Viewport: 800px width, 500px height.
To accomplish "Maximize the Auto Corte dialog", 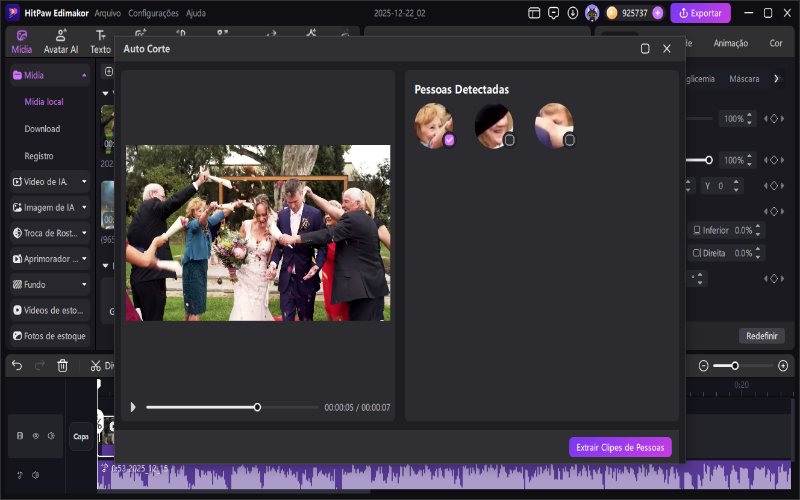I will coord(645,49).
